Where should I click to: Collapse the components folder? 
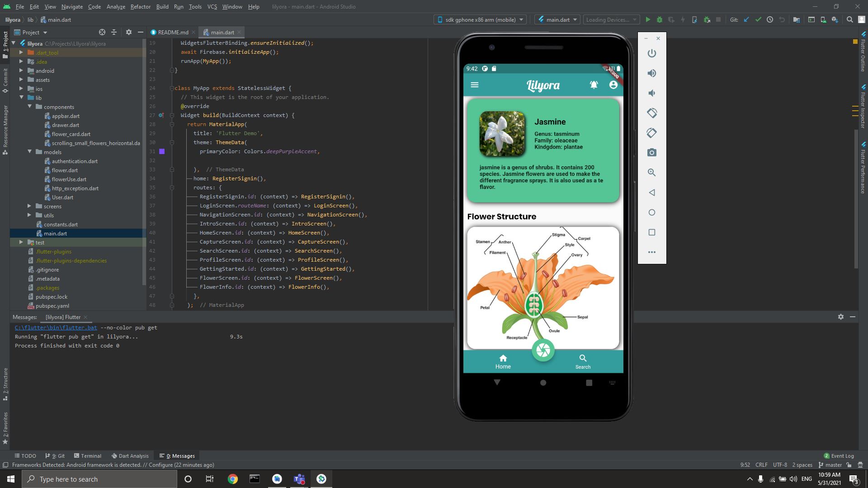coord(29,107)
